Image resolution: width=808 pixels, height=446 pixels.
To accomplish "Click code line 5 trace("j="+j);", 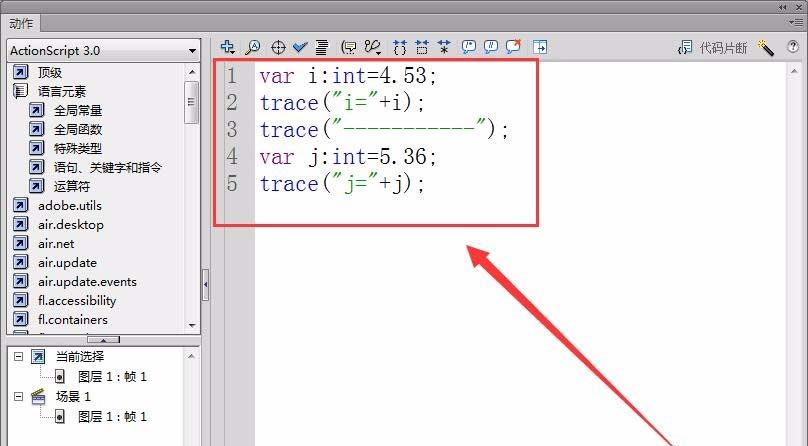I will [342, 183].
